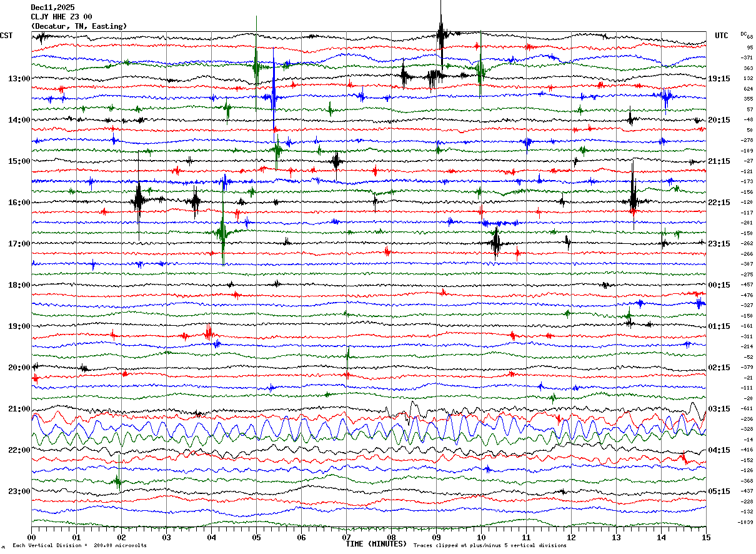Click the 18:00 CST time label

[19, 285]
